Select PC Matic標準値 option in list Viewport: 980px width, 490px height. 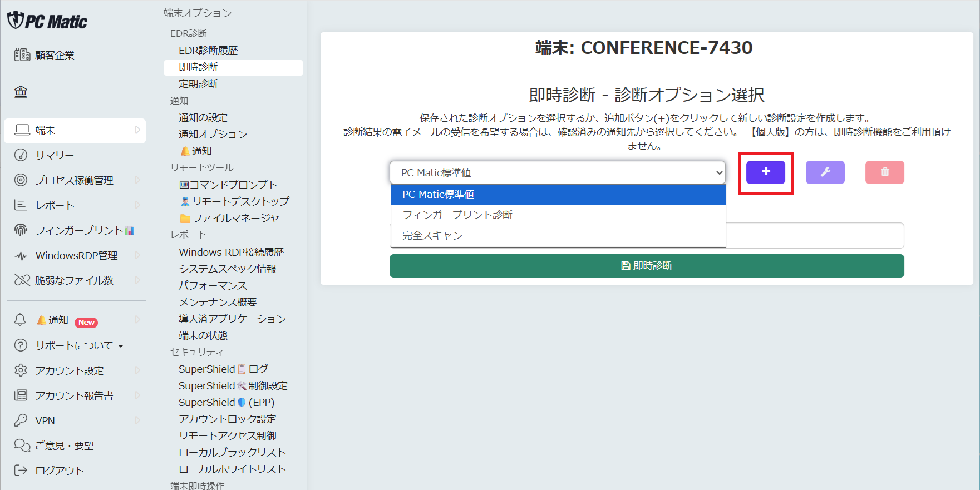[558, 195]
